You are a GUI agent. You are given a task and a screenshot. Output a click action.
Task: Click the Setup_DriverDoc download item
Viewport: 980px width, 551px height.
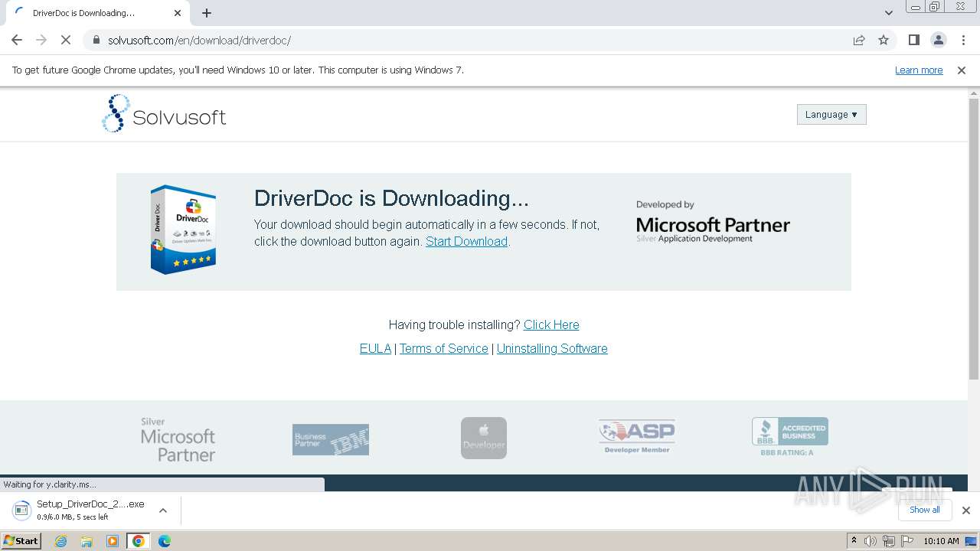click(79, 510)
